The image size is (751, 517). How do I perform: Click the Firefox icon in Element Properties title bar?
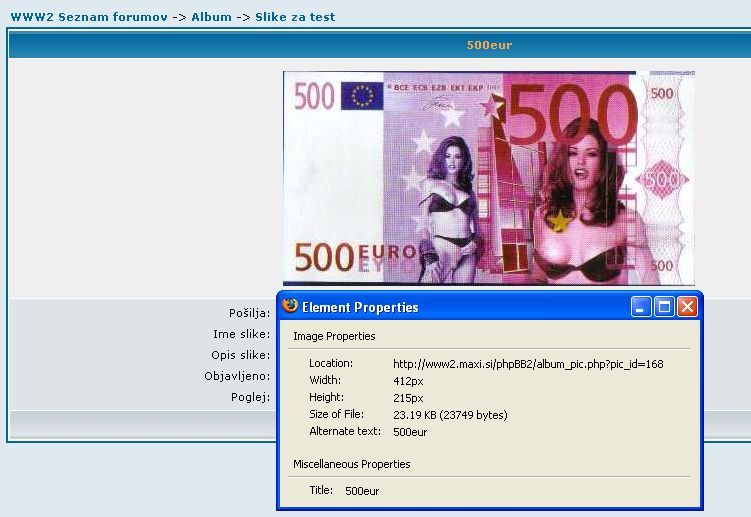tap(290, 306)
